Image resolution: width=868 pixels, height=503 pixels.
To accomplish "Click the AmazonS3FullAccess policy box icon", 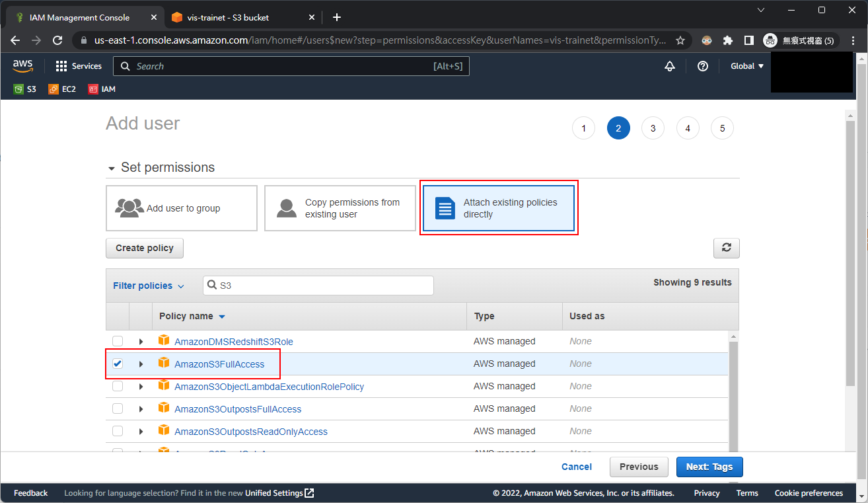I will [164, 363].
